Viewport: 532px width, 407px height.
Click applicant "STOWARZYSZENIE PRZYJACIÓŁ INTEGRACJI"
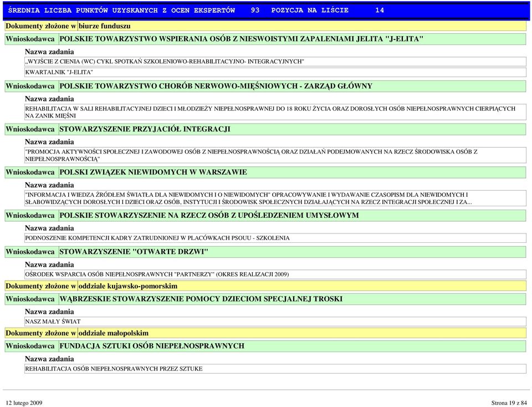pos(145,129)
